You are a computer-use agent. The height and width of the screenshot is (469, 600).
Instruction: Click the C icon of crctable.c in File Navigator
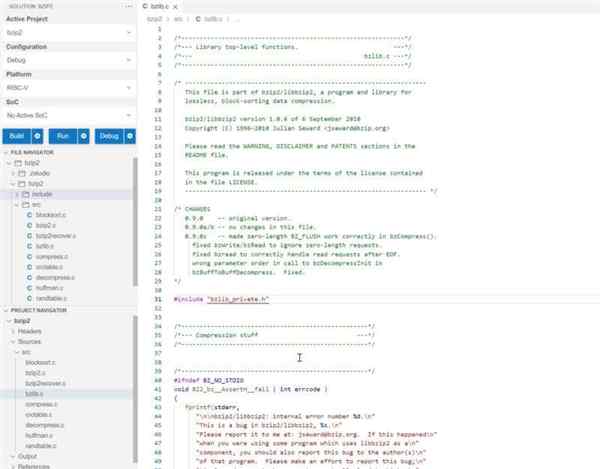click(x=29, y=267)
